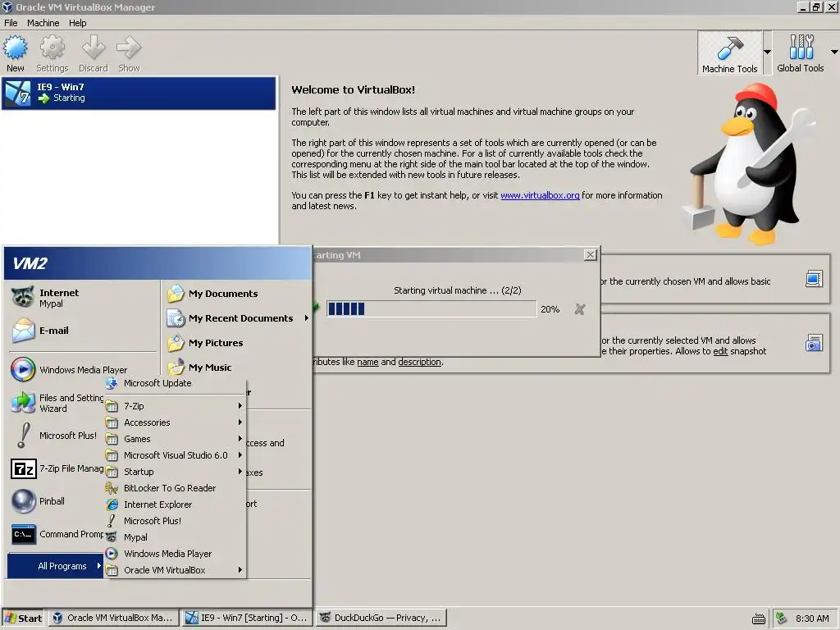Open Command Prompt from the Start menu

coord(57,534)
